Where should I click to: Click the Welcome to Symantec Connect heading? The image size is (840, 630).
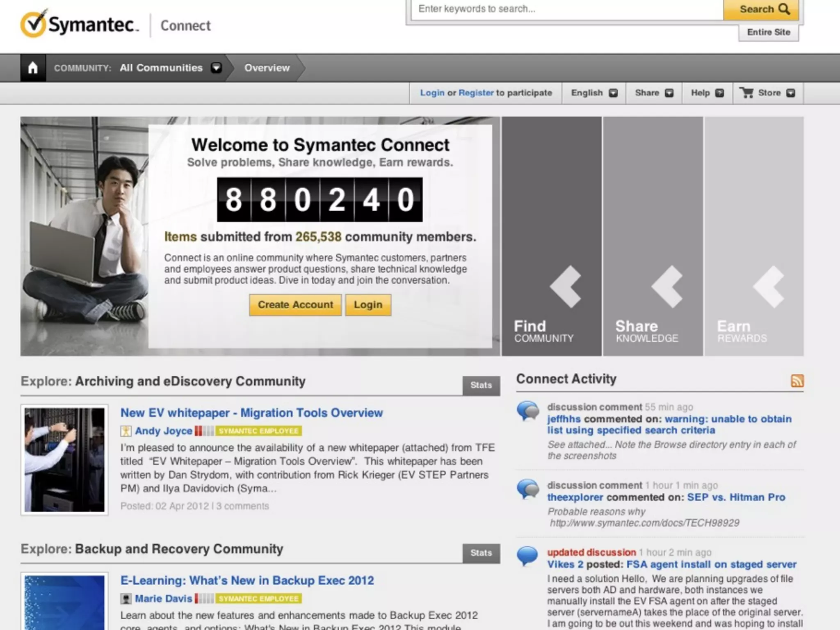320,145
